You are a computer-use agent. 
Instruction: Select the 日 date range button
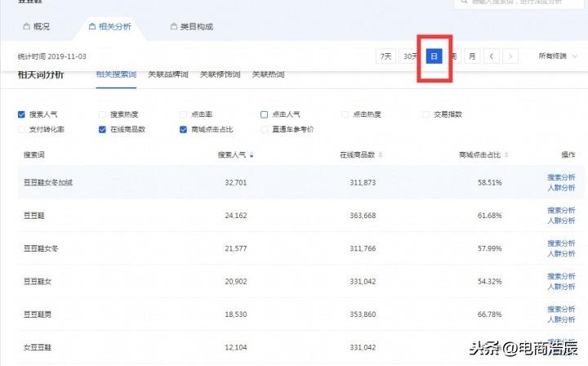(434, 56)
